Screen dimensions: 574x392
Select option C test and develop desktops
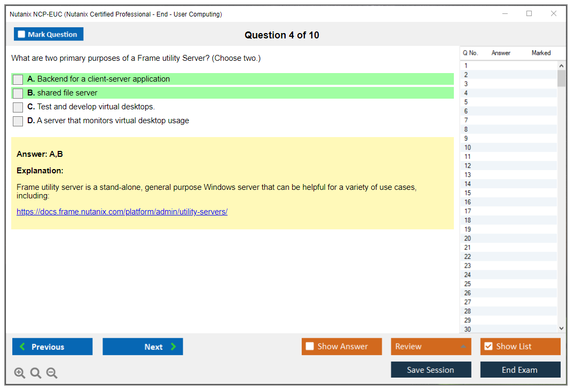coord(18,107)
